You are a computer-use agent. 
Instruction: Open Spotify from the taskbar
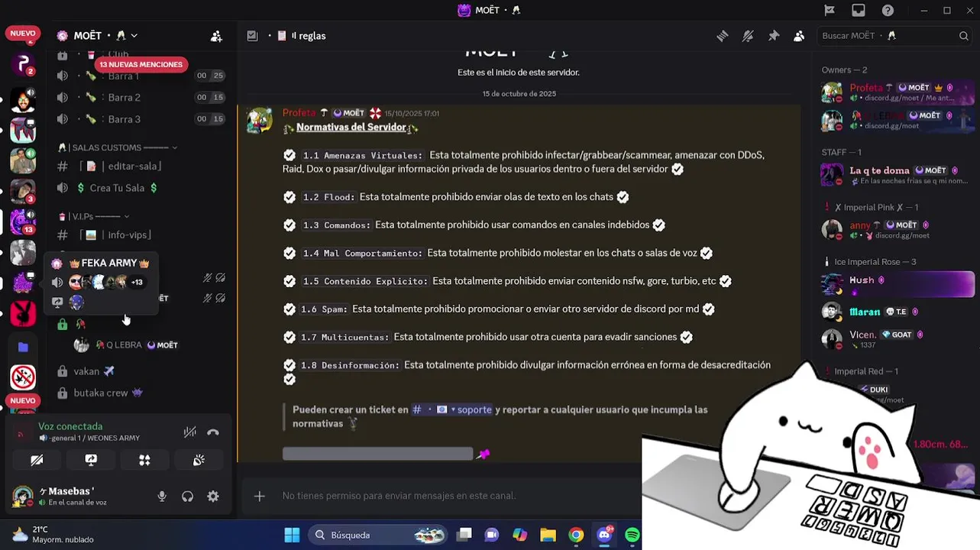[632, 535]
